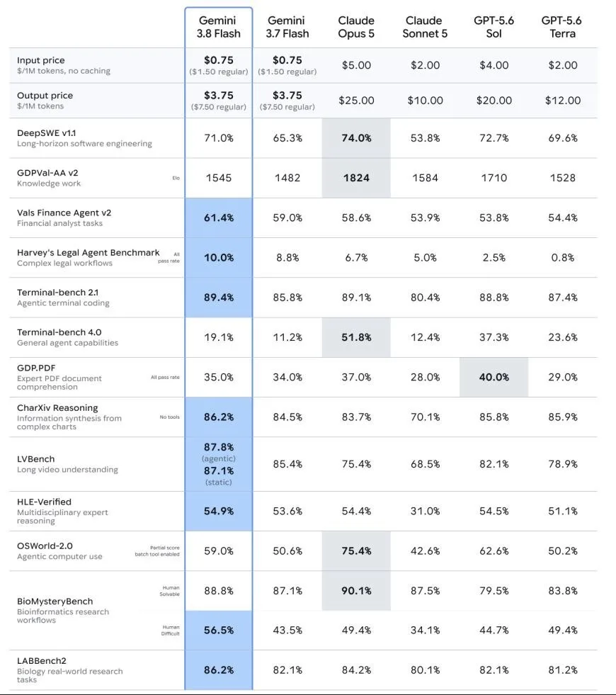Screen dimensions: 616x695
Task: Select the 61.4% Vals Finance Agent cell
Action: pos(219,217)
